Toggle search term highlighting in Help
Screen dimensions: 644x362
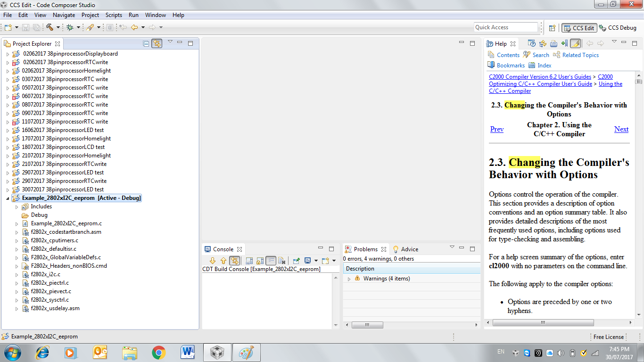(575, 43)
